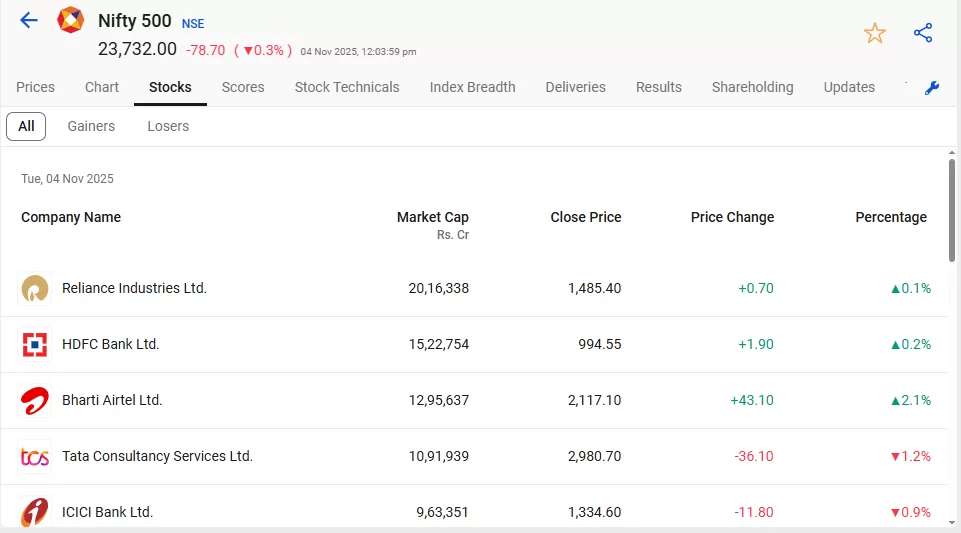The height and width of the screenshot is (533, 961).
Task: Open Reliance Industries Ltd. link
Action: pyautogui.click(x=134, y=288)
